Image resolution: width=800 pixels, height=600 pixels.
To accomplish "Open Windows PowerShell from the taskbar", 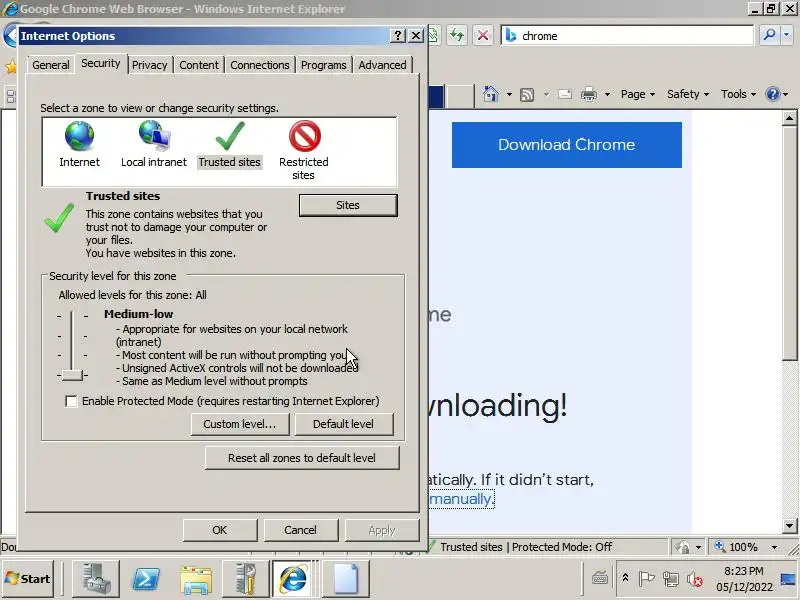I will (146, 579).
